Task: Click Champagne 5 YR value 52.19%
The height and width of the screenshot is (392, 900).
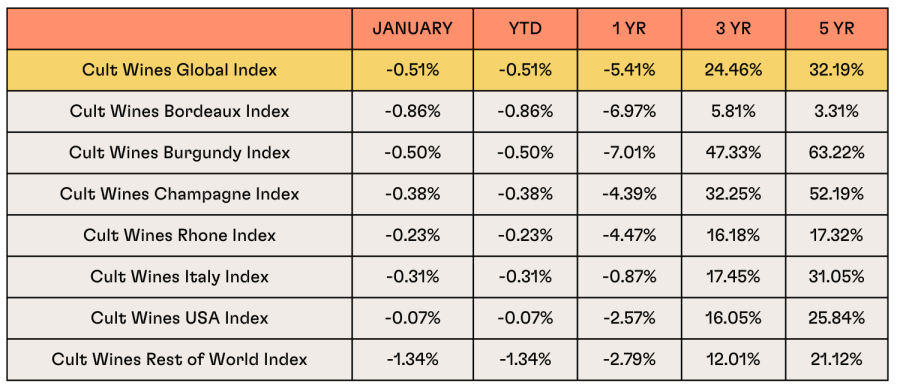Action: (837, 194)
